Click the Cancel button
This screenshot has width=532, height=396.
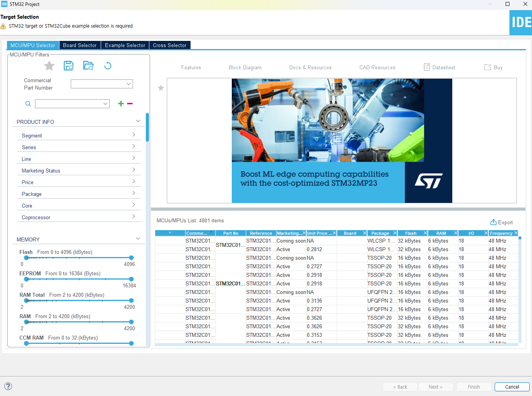(512, 387)
